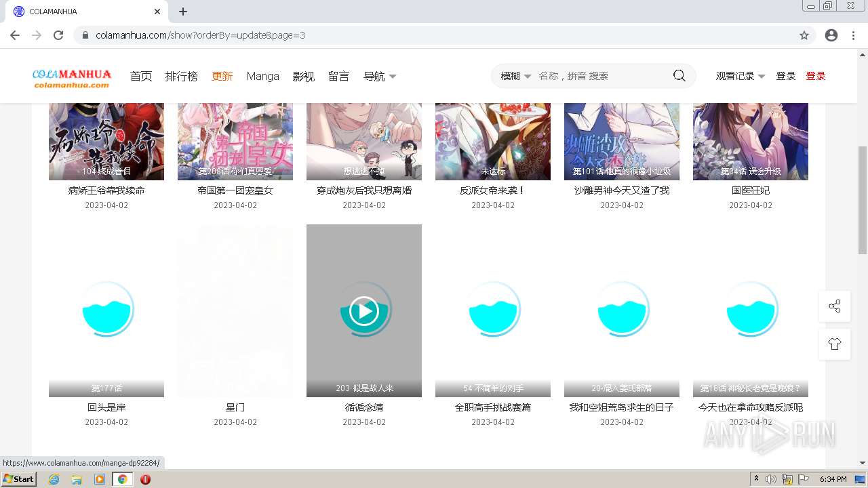Click the show desktop button
Image resolution: width=868 pixels, height=488 pixels.
[x=861, y=479]
